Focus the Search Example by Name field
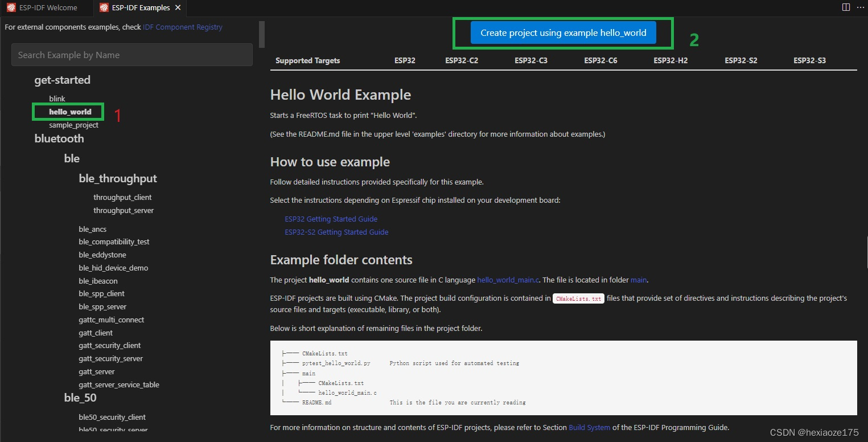This screenshot has height=442, width=868. [132, 55]
